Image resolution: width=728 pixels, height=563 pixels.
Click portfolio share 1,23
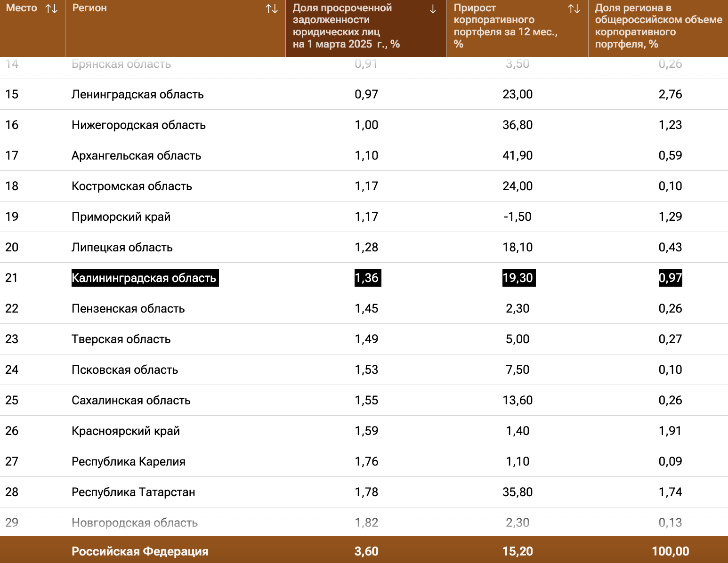(671, 125)
